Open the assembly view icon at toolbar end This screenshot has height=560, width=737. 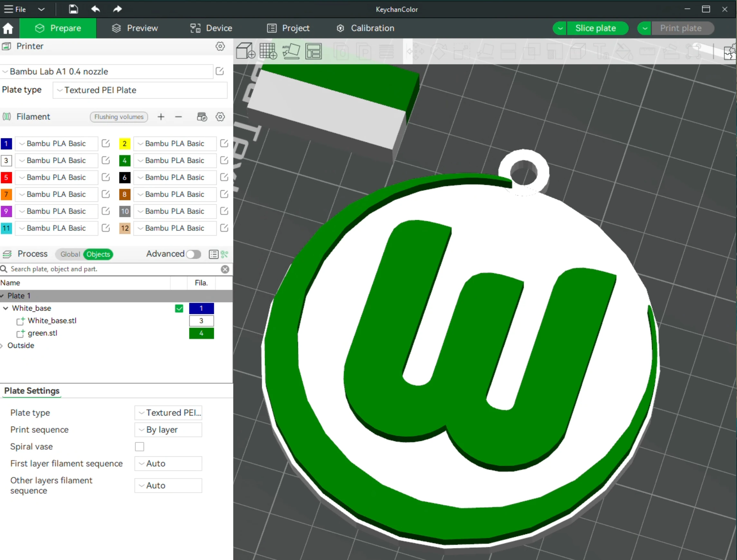click(729, 52)
